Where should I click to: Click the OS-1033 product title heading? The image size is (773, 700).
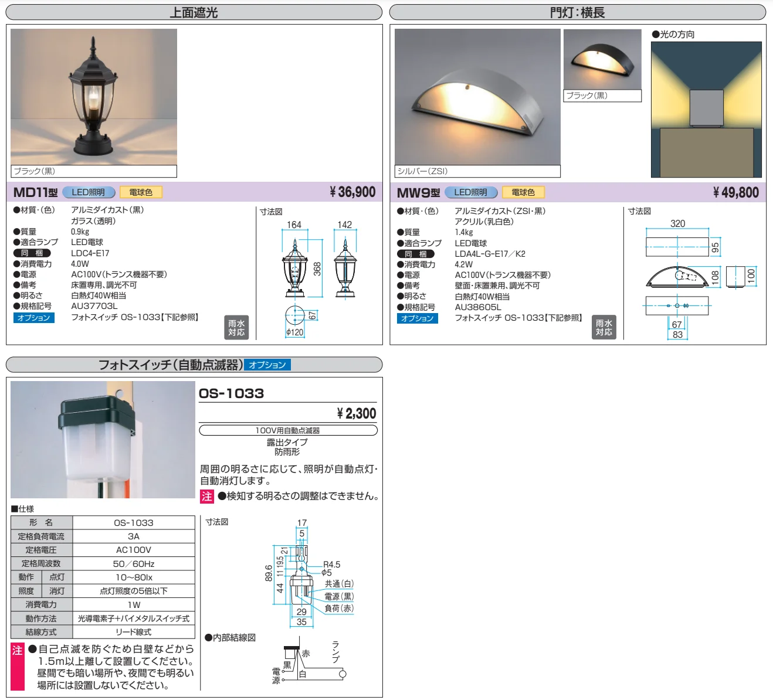click(232, 393)
